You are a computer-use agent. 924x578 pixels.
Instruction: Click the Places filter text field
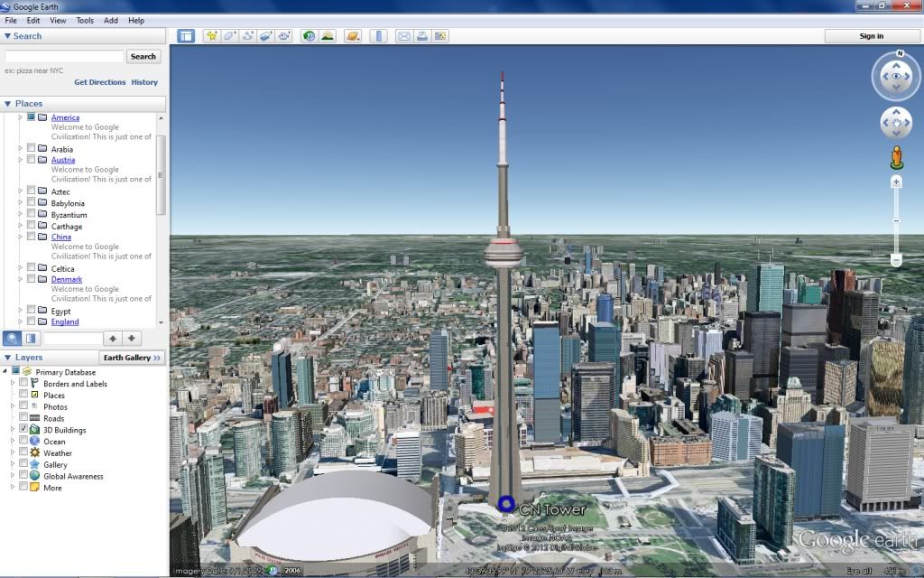click(x=73, y=339)
